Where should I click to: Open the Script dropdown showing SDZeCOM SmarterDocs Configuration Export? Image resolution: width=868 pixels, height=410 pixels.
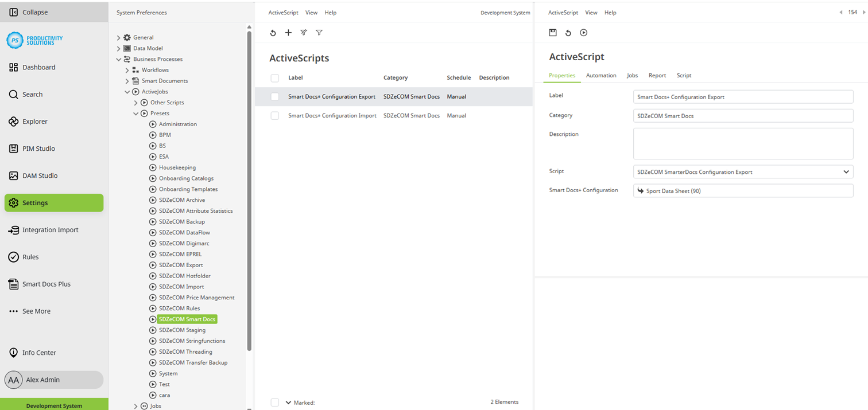pos(846,171)
